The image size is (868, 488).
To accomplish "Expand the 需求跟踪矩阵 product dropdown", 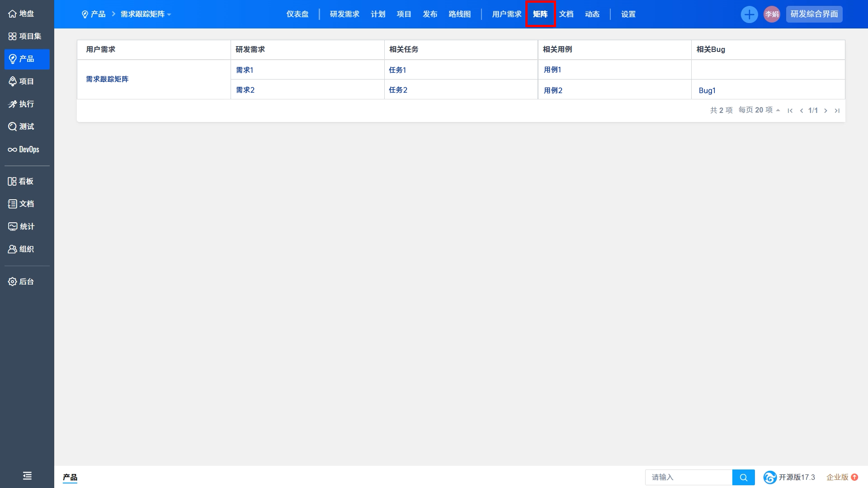I will pos(146,14).
